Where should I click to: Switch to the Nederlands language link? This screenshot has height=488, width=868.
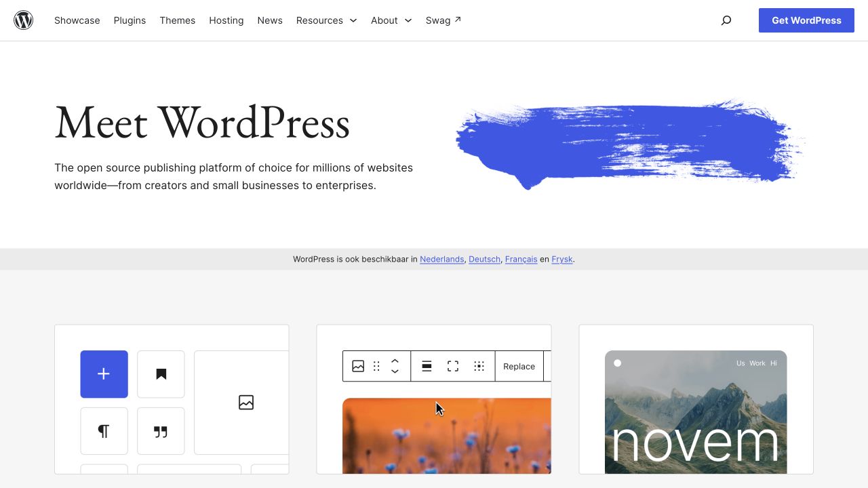click(x=442, y=259)
